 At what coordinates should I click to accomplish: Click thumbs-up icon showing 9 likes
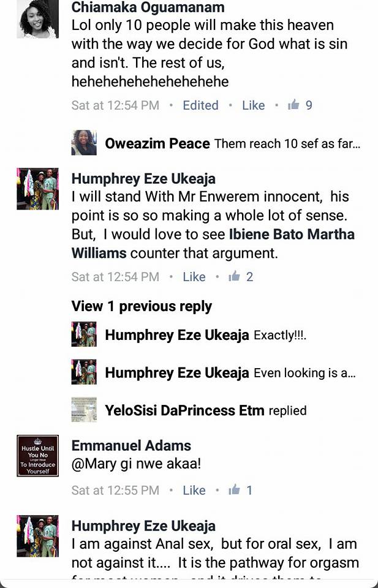coord(293,105)
